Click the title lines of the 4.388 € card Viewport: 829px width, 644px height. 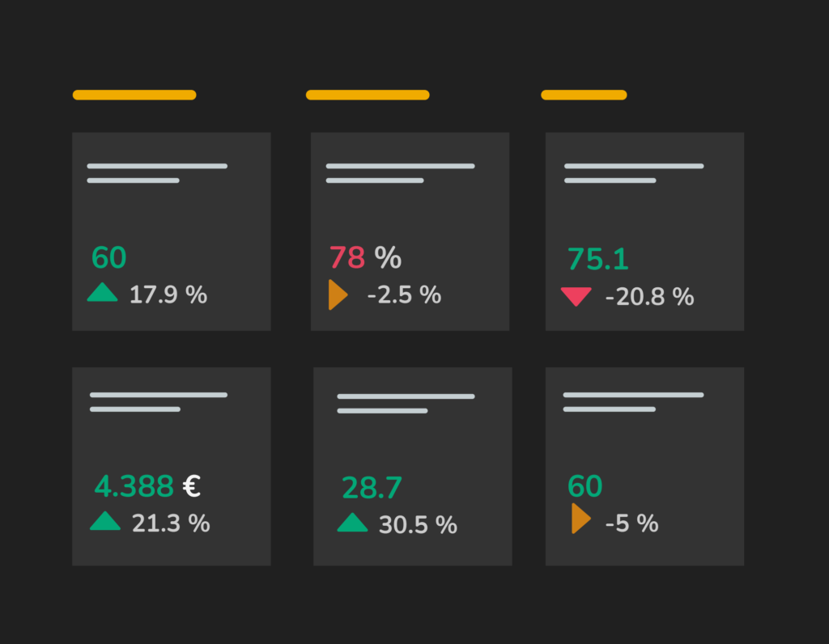point(159,402)
